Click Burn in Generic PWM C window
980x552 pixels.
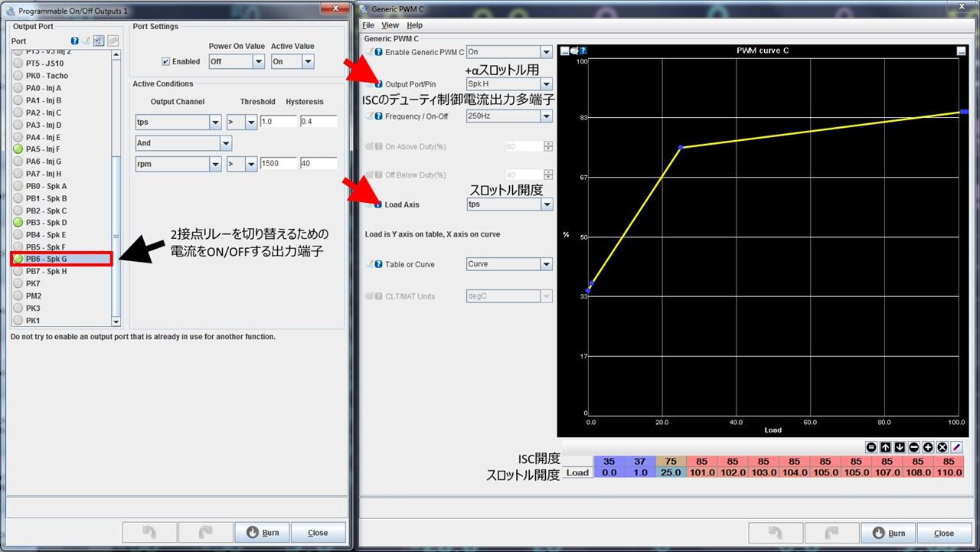coord(888,534)
